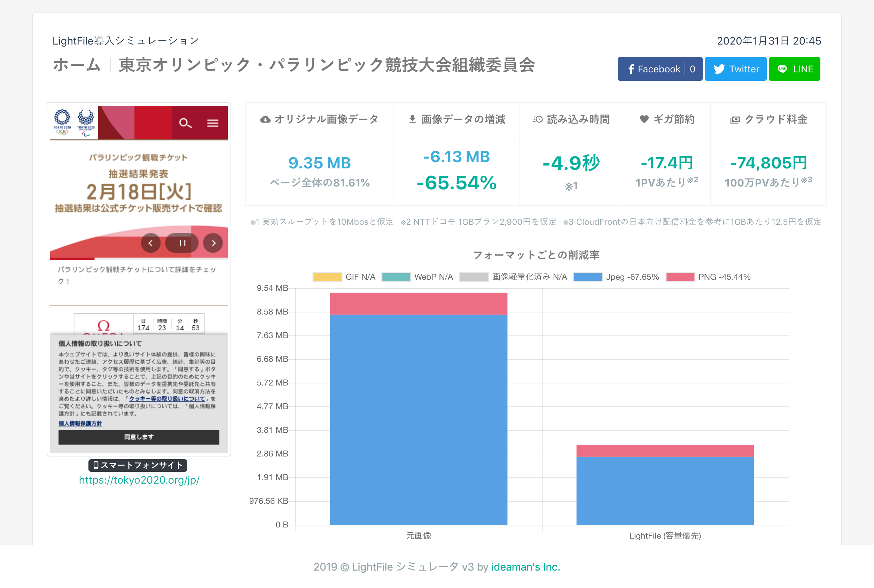Click the Tokyo 2020 Olympic emblem
This screenshot has height=588, width=874.
(62, 122)
